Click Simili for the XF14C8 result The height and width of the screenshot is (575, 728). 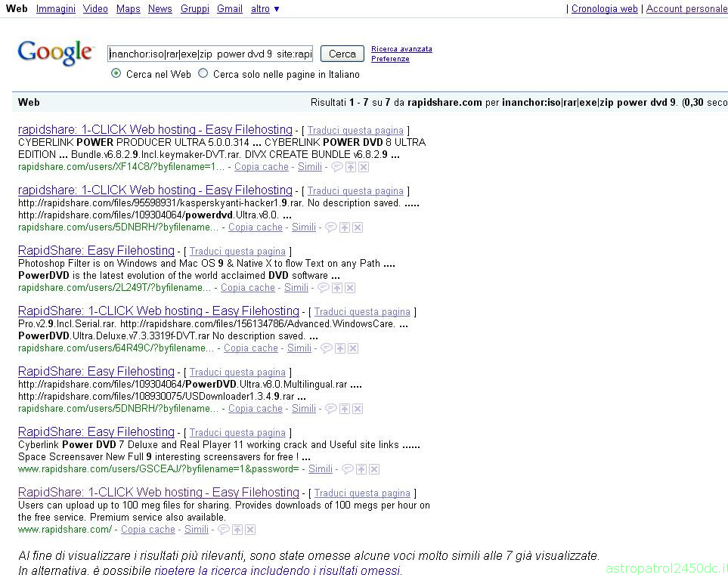[310, 166]
